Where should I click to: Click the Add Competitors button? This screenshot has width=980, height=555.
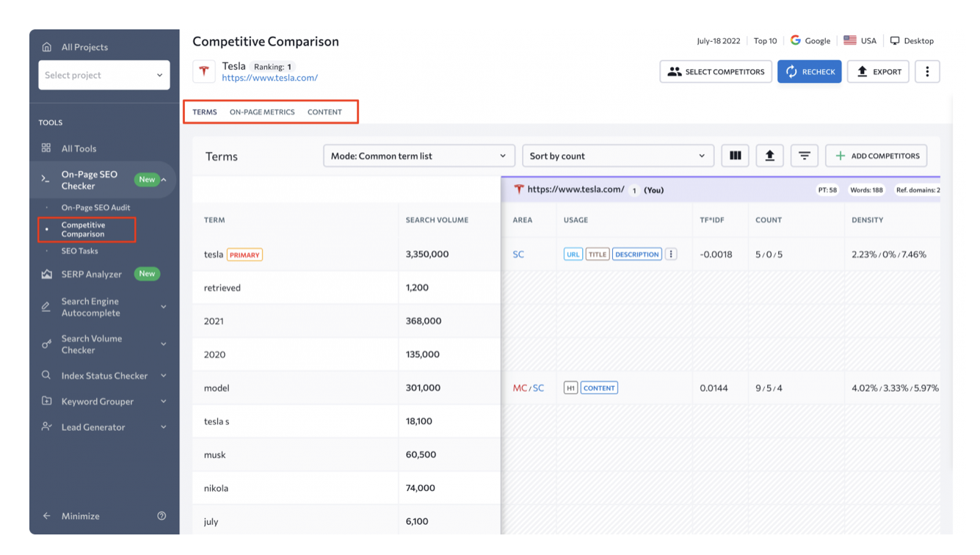(x=876, y=156)
